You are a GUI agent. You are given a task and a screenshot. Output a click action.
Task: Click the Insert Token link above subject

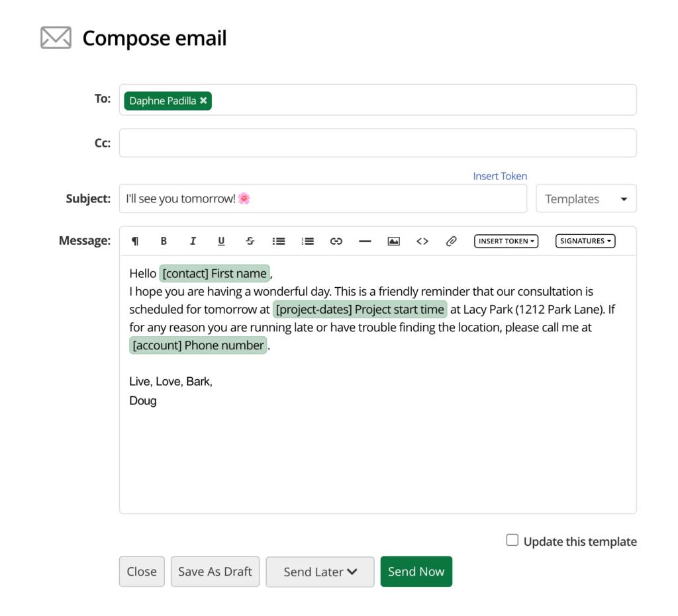[500, 176]
